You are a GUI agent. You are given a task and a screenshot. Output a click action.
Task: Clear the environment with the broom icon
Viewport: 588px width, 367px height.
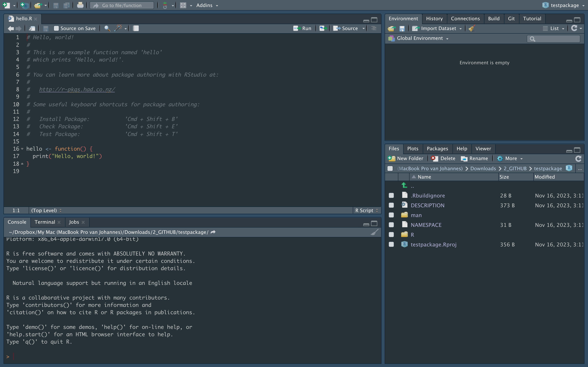472,28
